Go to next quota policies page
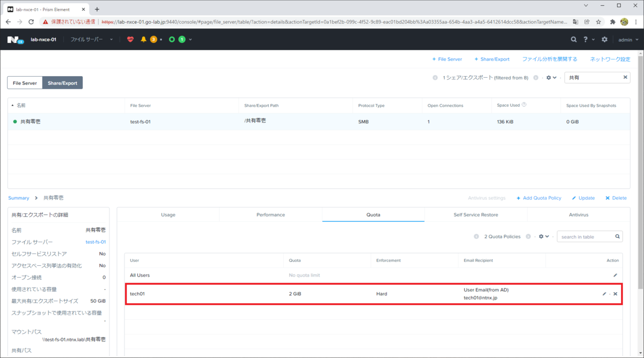644x358 pixels. tap(528, 236)
